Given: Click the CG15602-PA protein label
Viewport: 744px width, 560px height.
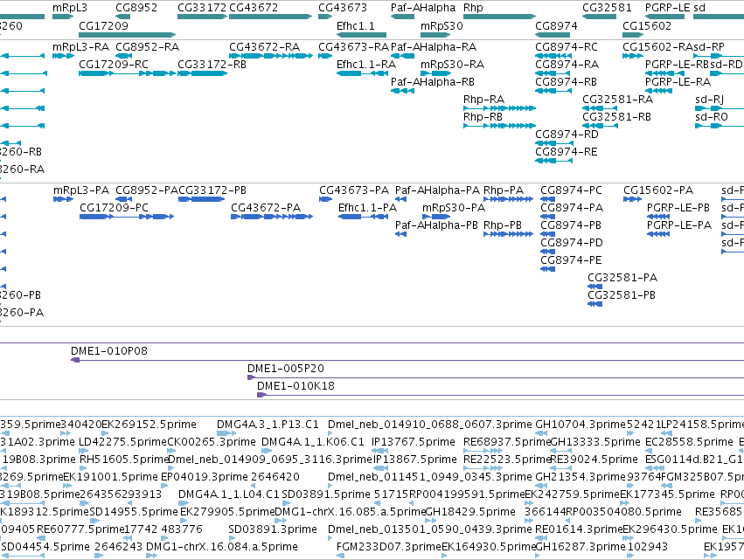Looking at the screenshot, I should (658, 190).
